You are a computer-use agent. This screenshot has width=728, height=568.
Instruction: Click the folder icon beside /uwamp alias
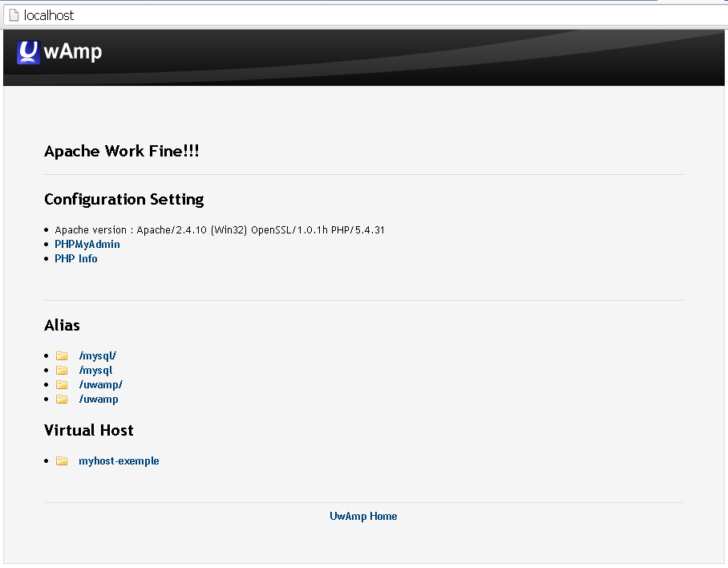(62, 399)
